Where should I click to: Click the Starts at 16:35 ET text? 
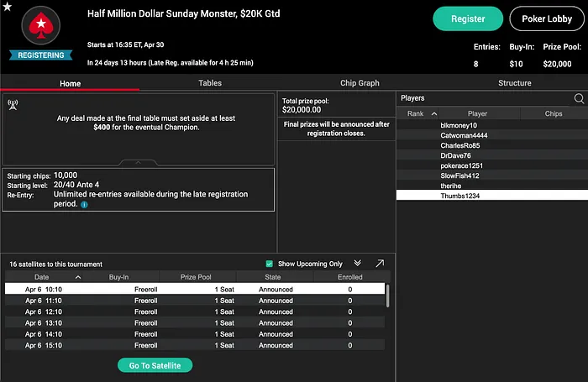click(126, 44)
